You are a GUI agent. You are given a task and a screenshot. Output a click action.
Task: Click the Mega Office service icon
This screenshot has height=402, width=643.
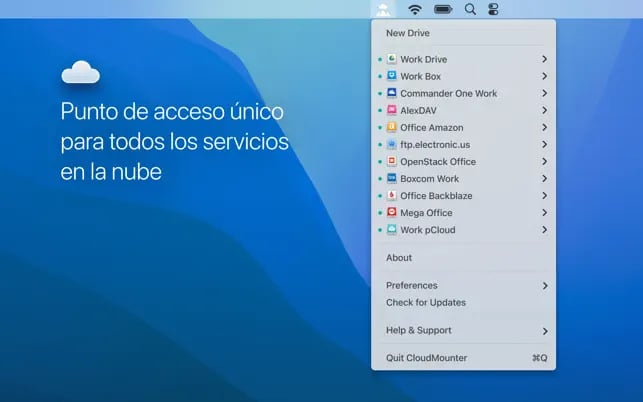pos(392,213)
